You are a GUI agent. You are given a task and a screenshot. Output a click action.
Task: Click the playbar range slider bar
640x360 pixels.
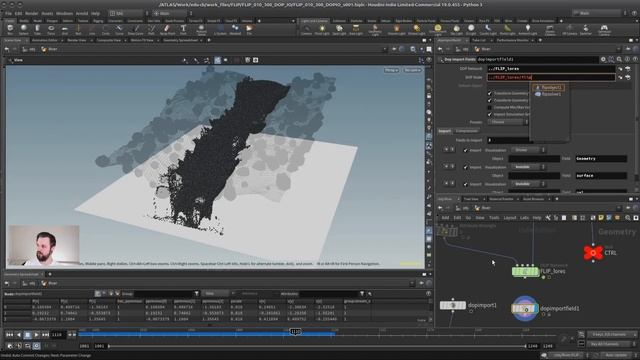pos(317,346)
